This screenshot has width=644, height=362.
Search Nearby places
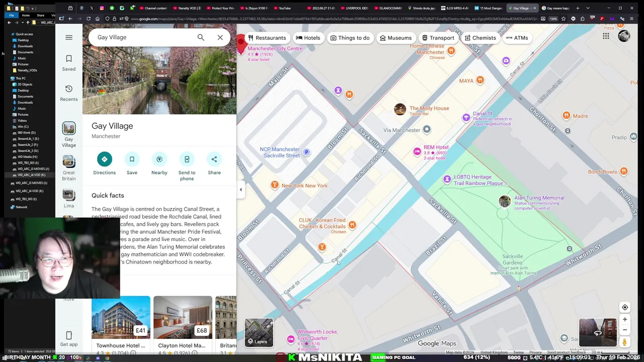click(159, 164)
